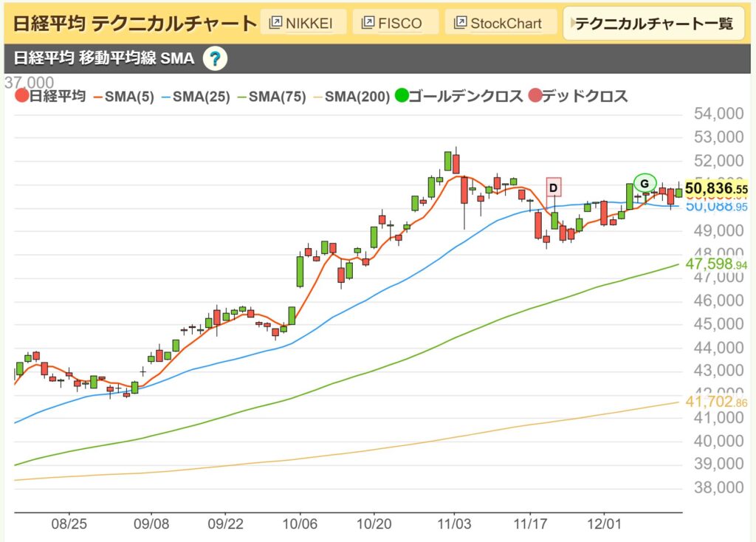Screen dimensions: 756x542
Task: Click the external link icon beside FISCO
Action: tap(368, 22)
